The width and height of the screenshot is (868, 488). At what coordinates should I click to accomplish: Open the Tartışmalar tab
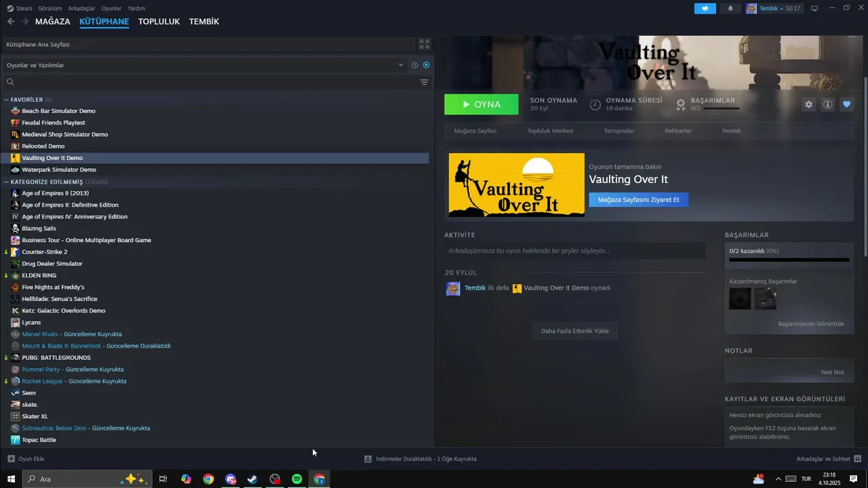tap(619, 131)
